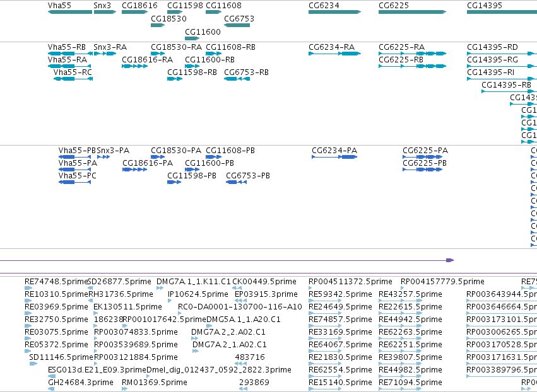537x392 pixels.
Task: Select protein CG11598-PB
Action: point(192,176)
